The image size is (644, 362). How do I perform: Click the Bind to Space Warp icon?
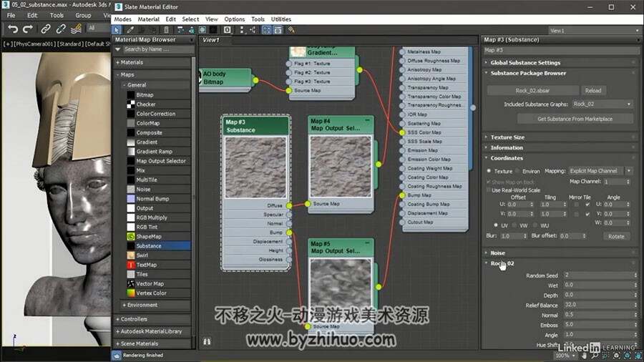coord(76,29)
